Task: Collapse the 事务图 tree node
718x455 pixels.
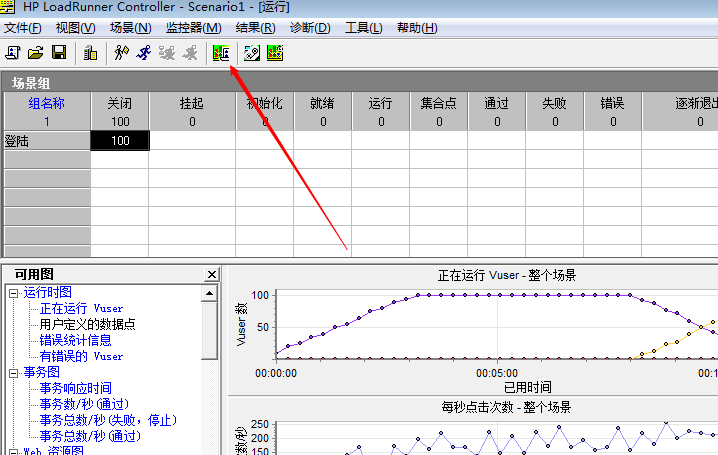Action: coord(14,373)
